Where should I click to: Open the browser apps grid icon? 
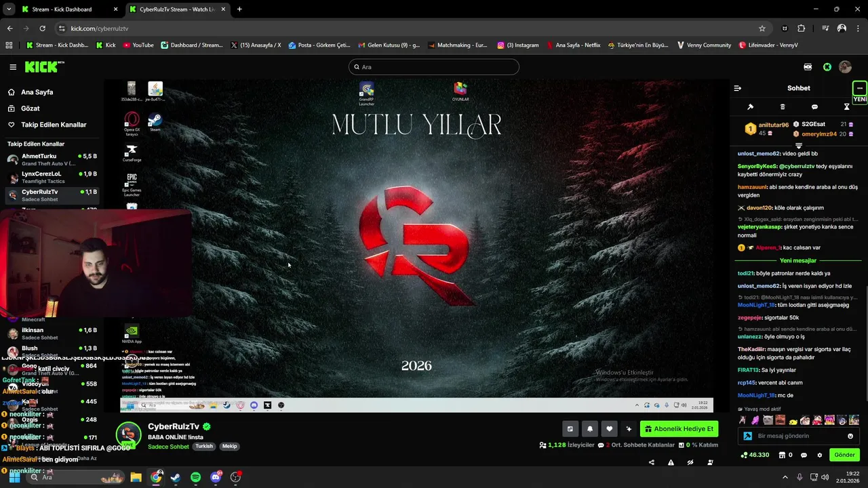point(9,45)
